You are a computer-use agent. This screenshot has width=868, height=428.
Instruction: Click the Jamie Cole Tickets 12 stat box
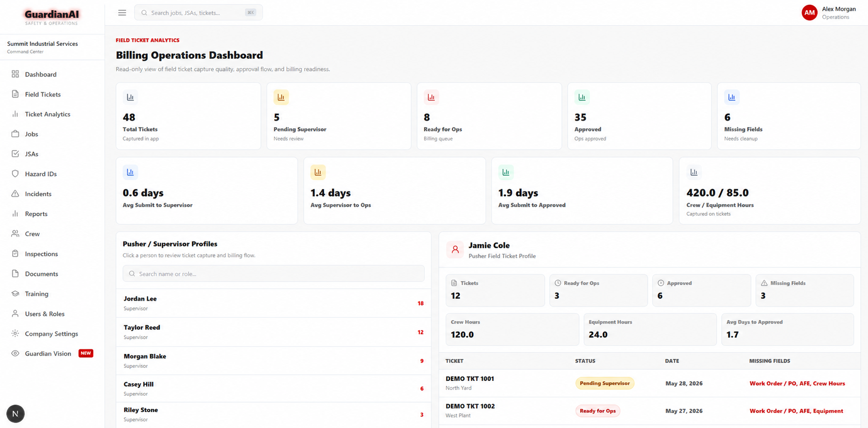click(x=495, y=291)
